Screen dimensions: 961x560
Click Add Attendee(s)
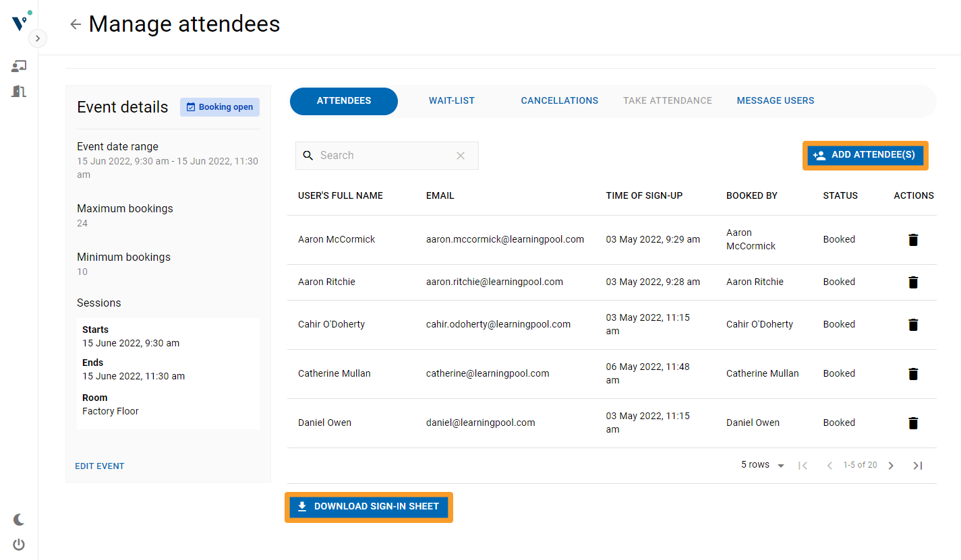pos(865,155)
